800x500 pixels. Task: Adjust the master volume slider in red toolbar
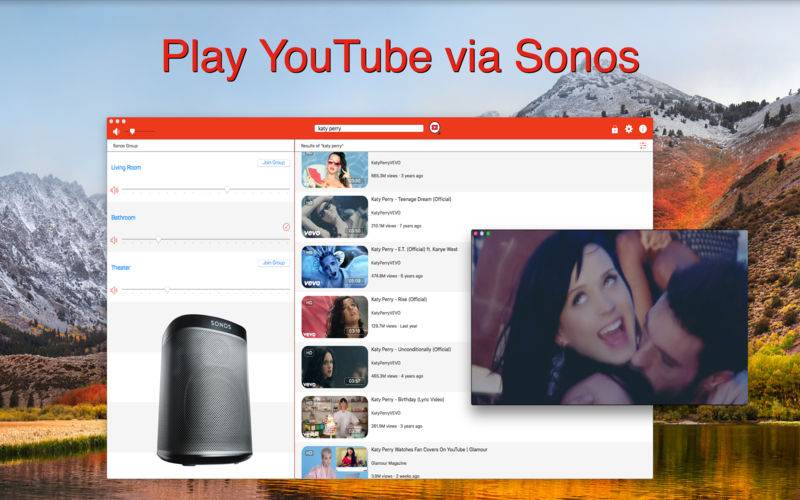point(138,132)
